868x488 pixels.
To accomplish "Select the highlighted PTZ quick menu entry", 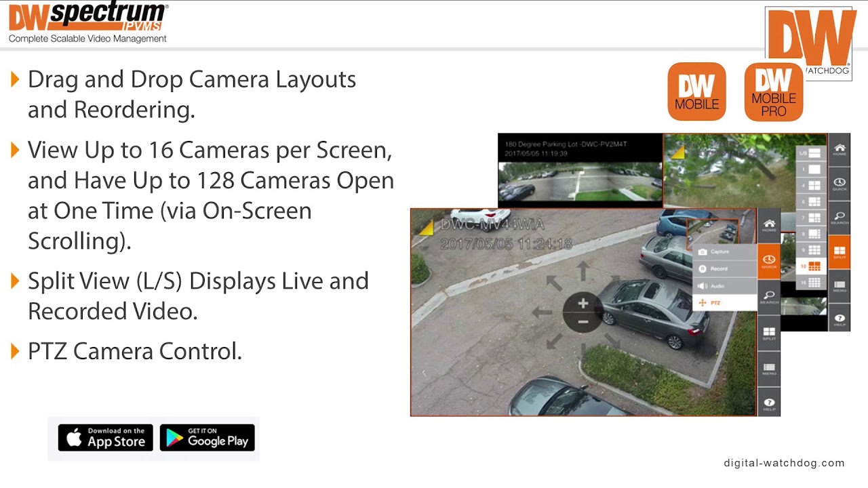I will point(724,303).
